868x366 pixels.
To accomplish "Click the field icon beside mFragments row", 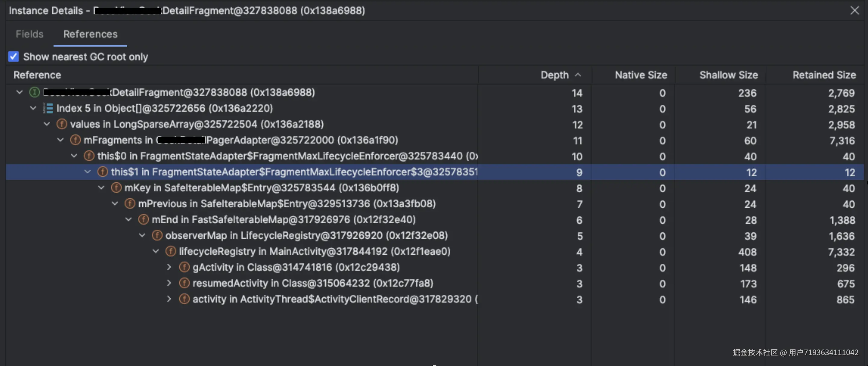I will pyautogui.click(x=75, y=140).
